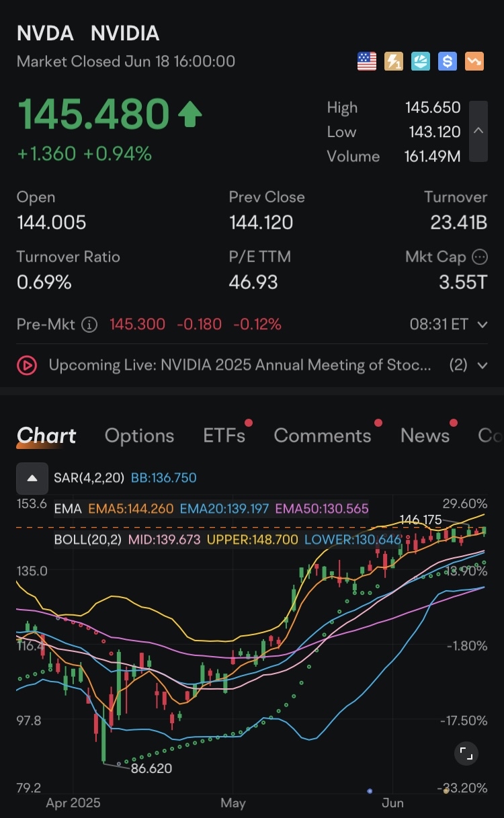Tap the Prev Close value 144.120
Image resolution: width=504 pixels, height=818 pixels.
click(261, 222)
